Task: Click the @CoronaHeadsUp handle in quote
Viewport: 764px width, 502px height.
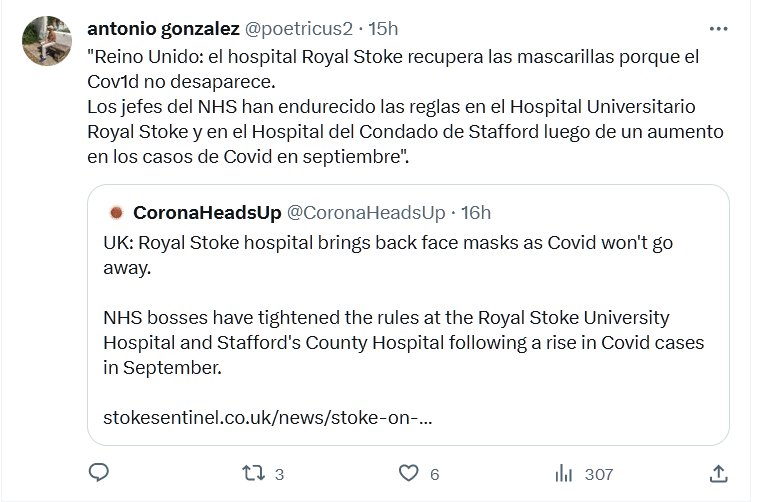Action: [366, 212]
